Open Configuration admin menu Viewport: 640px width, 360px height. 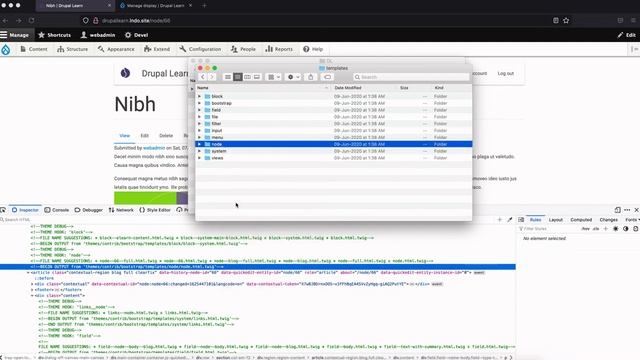tap(200, 49)
